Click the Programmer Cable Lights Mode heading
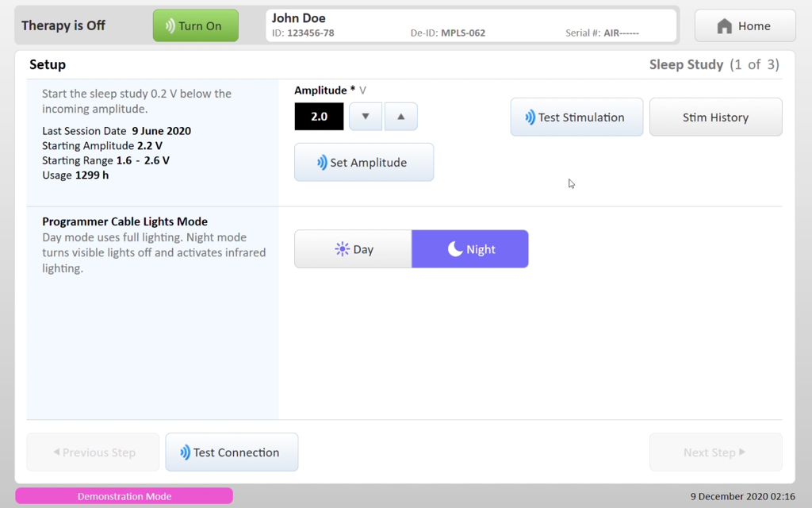This screenshot has width=812, height=508. point(124,221)
